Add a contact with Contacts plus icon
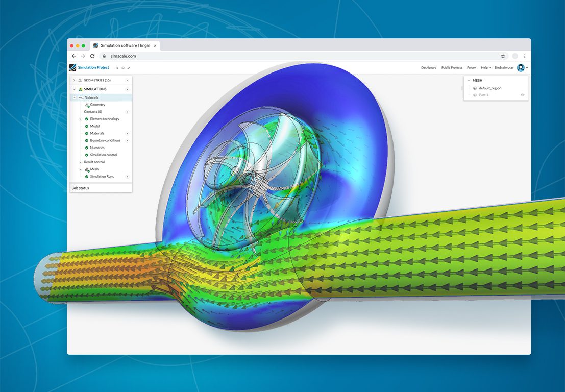The height and width of the screenshot is (392, 565). (x=127, y=112)
